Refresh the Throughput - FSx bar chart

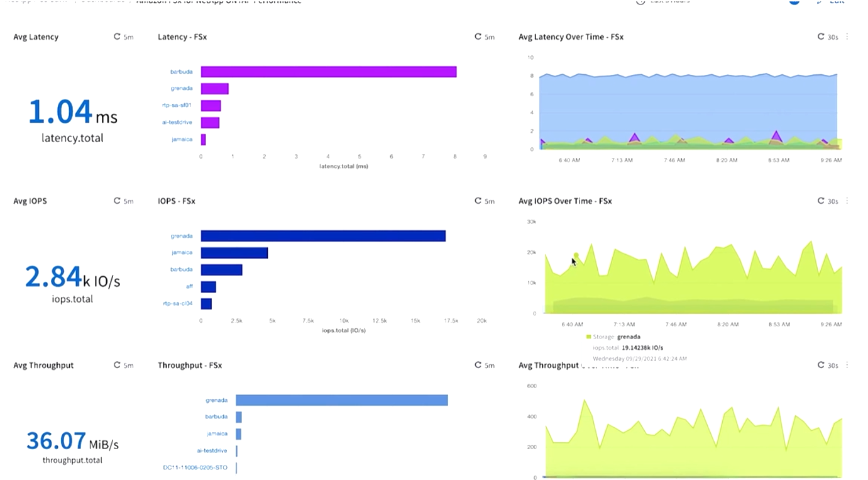click(x=478, y=366)
